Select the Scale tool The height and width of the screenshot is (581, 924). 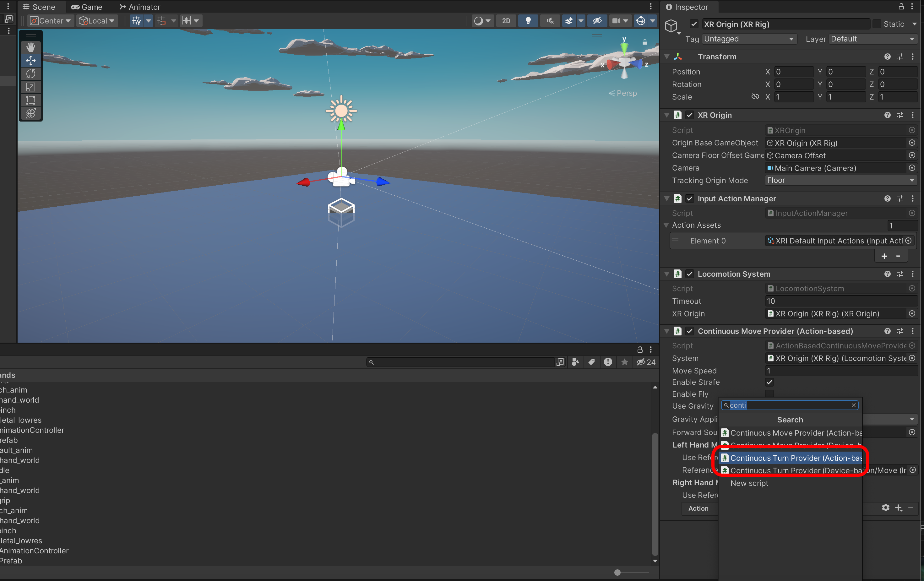[31, 87]
